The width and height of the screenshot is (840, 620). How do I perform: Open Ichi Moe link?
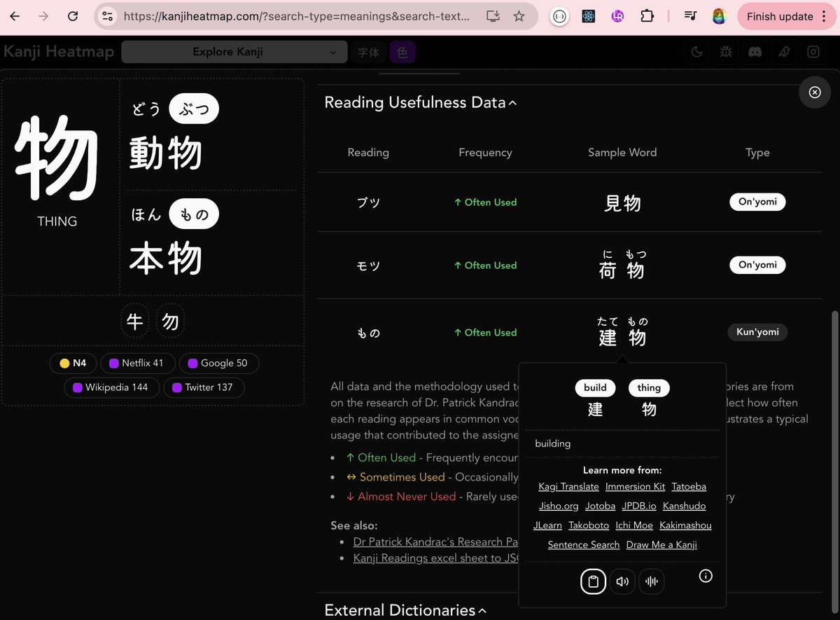(634, 525)
